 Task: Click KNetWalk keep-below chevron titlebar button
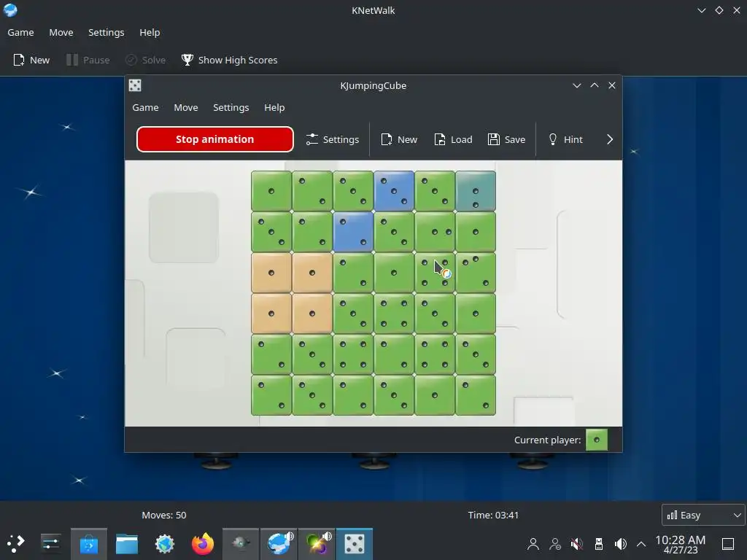tap(701, 10)
